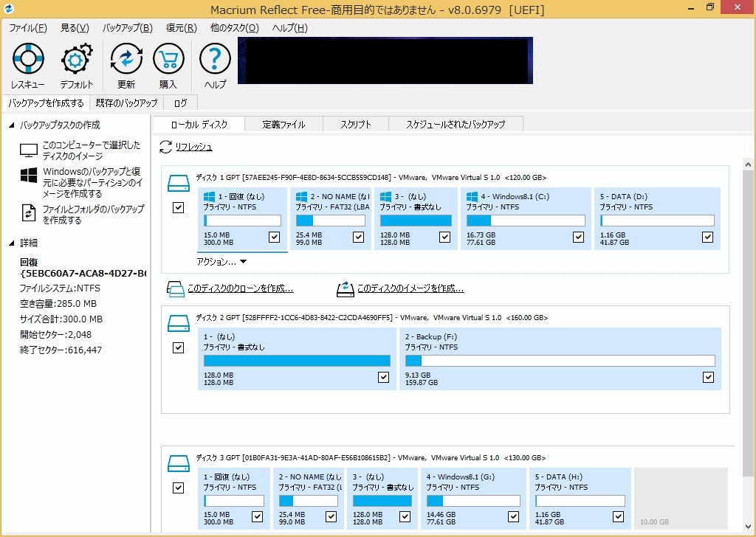
Task: Click Backup (F:) usage bar
Action: tap(560, 361)
